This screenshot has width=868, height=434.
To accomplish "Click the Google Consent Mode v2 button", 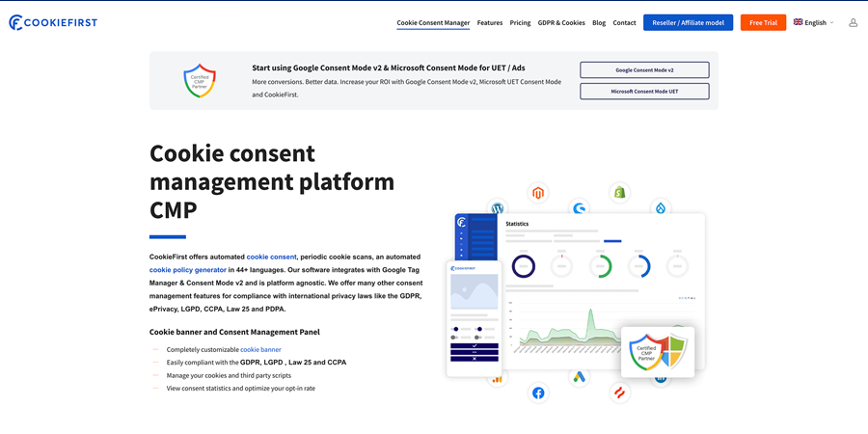I will [x=644, y=70].
